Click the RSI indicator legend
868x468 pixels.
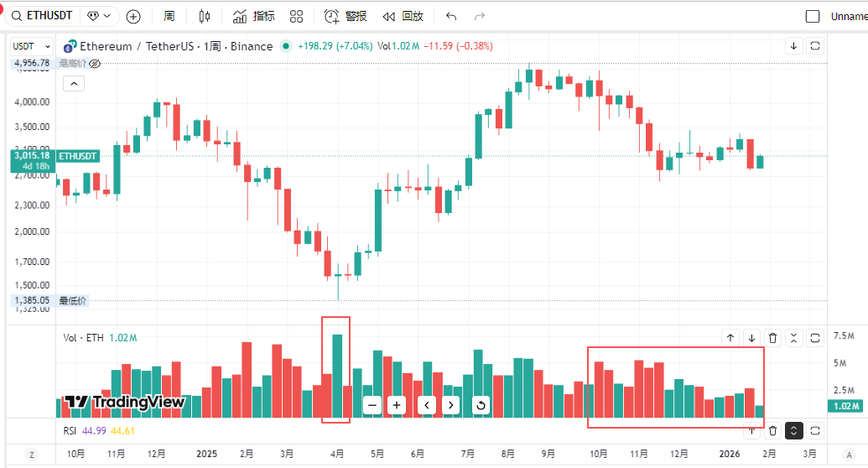pyautogui.click(x=70, y=431)
